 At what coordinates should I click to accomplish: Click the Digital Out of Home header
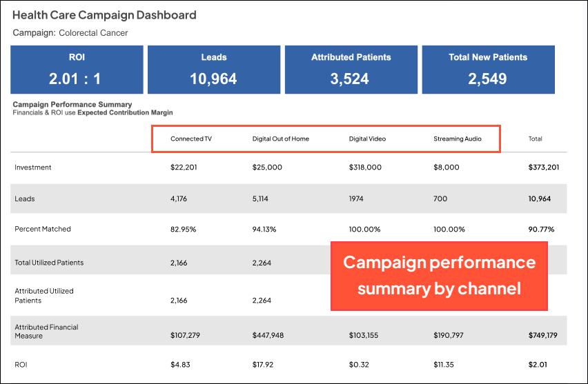[281, 139]
